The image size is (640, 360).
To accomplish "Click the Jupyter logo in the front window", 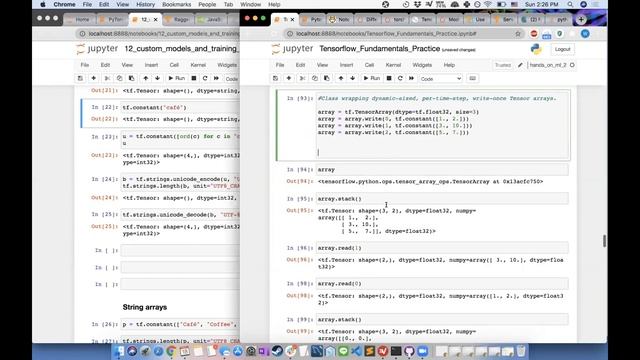I will (x=293, y=49).
